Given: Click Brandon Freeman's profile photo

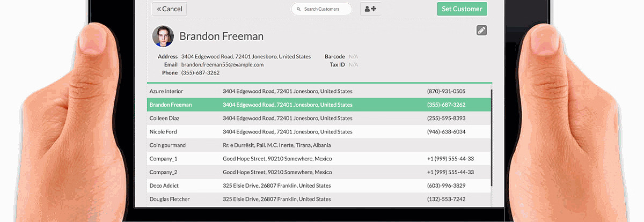Looking at the screenshot, I should click(163, 36).
